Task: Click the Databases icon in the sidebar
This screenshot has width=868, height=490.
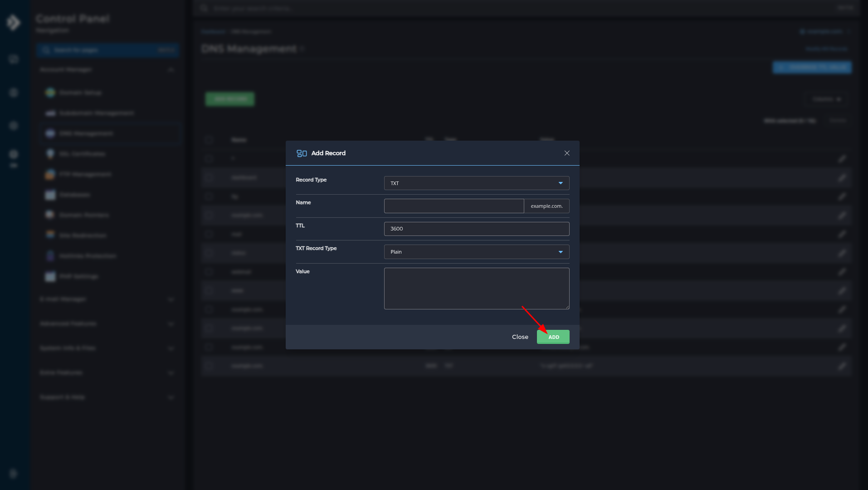Action: (x=50, y=195)
